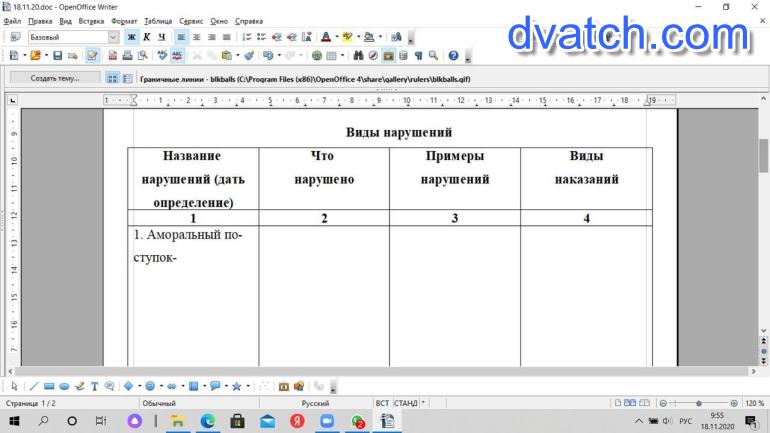This screenshot has height=433, width=770.
Task: Open the Таблица menu
Action: [157, 21]
